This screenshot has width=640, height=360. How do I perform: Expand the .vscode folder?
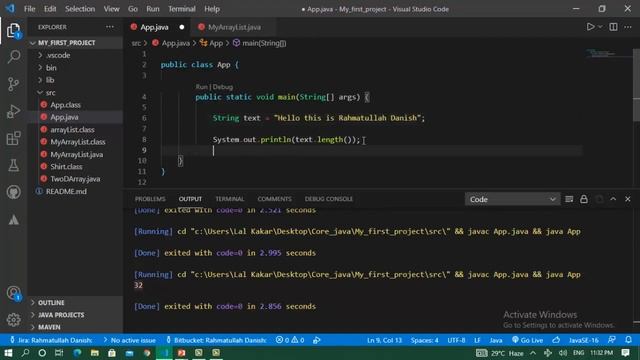pos(58,55)
